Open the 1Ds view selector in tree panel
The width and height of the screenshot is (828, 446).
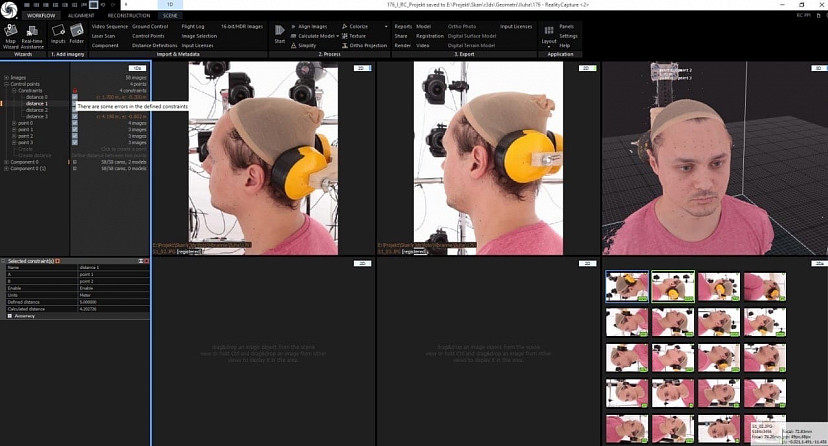[137, 68]
